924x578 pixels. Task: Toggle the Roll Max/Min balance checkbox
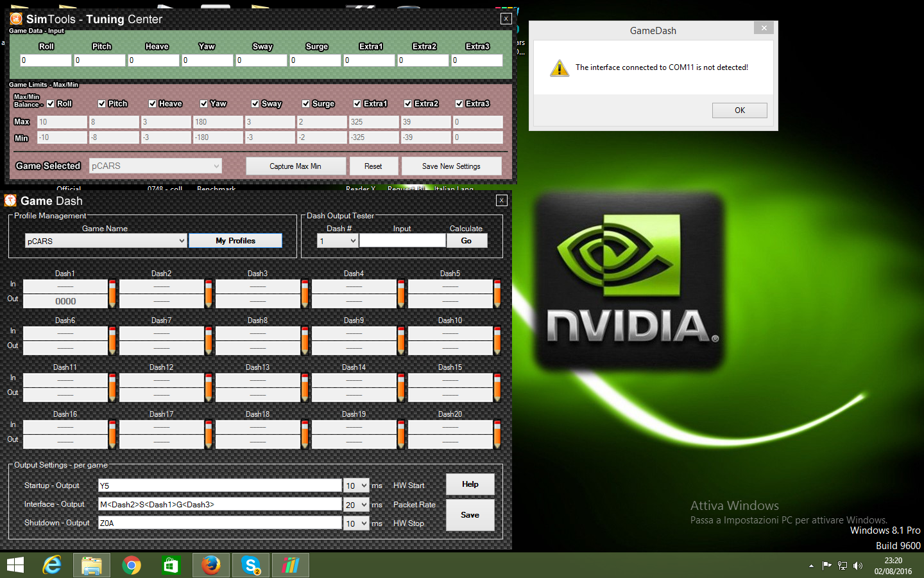(x=51, y=103)
